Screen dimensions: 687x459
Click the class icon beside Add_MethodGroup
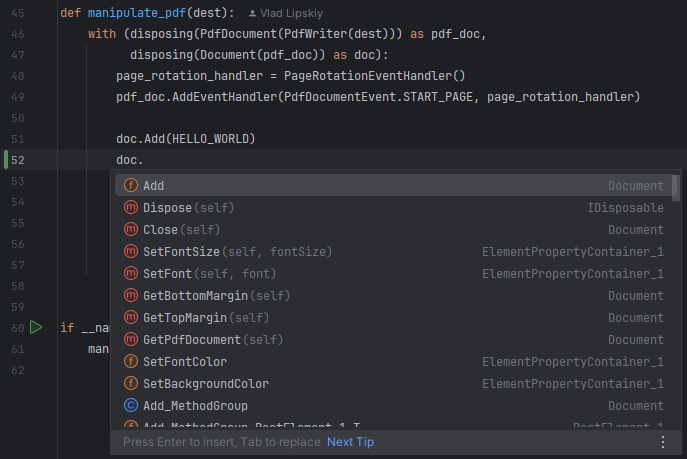point(130,406)
